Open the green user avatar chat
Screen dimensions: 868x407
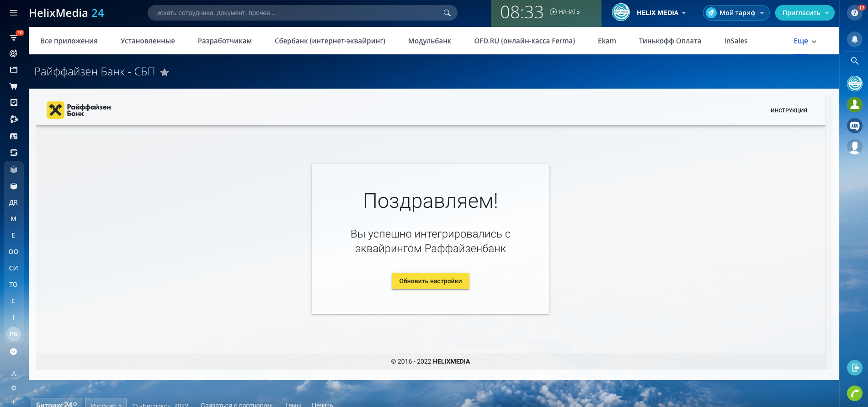(x=855, y=105)
